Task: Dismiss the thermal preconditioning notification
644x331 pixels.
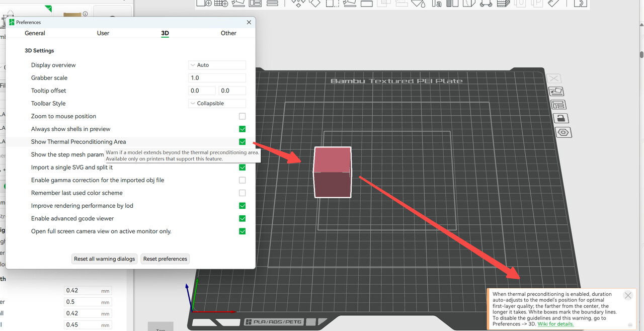Action: coord(628,295)
